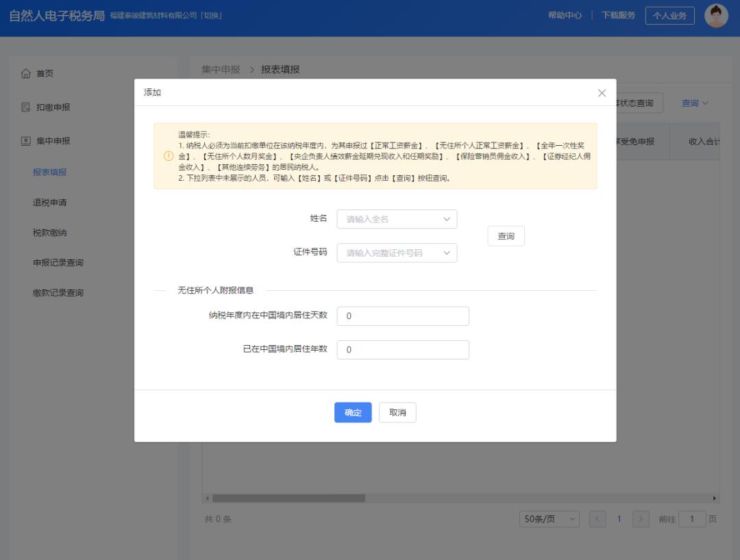Click the next page arrow in pagination
This screenshot has width=740, height=560.
tap(641, 519)
